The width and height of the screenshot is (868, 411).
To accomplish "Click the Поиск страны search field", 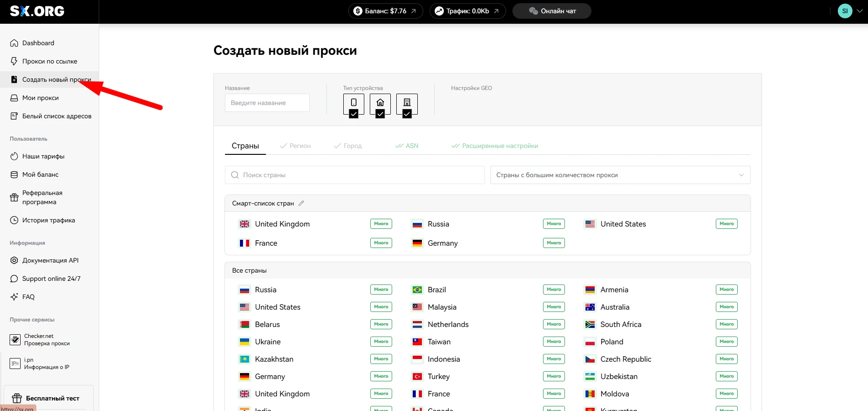I will tap(355, 175).
